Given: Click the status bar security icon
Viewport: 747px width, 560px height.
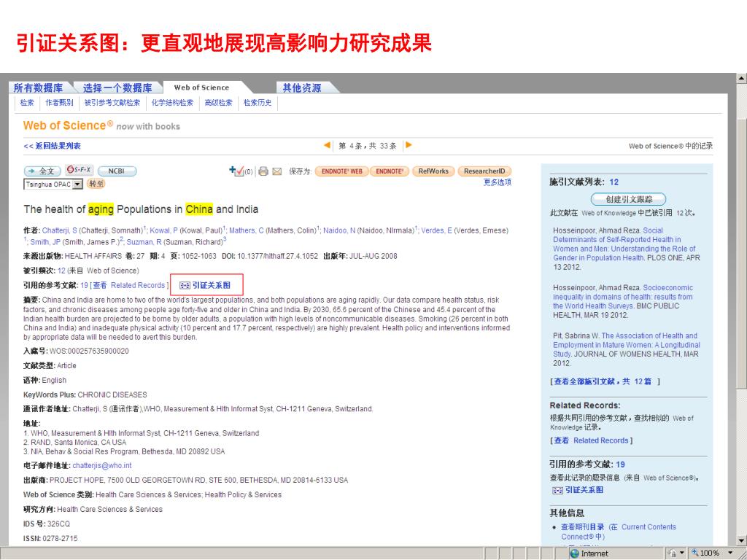Looking at the screenshot, I should (673, 553).
